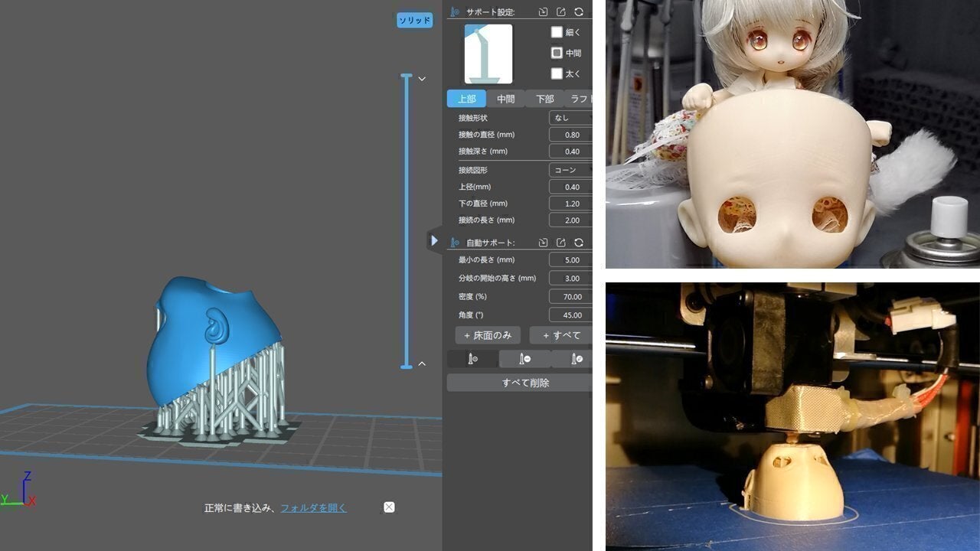Reset the support settings with the refresh icon
This screenshot has height=551, width=980.
[x=580, y=12]
